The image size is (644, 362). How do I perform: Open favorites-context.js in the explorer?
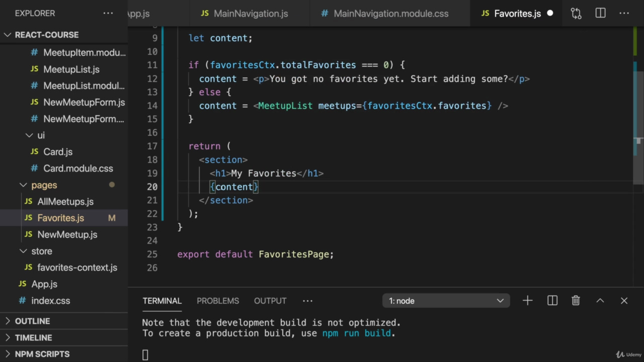(x=77, y=267)
